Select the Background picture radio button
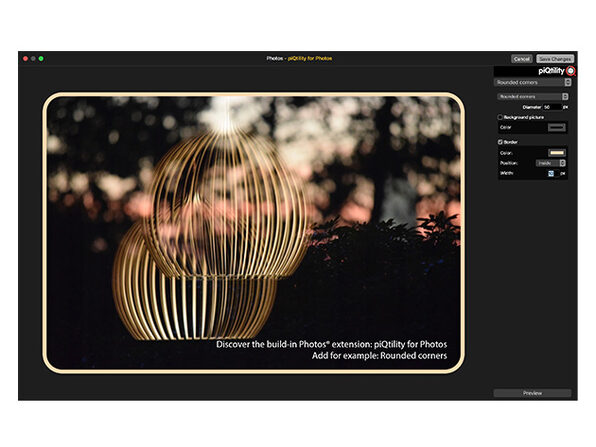The width and height of the screenshot is (596, 447). coord(500,117)
